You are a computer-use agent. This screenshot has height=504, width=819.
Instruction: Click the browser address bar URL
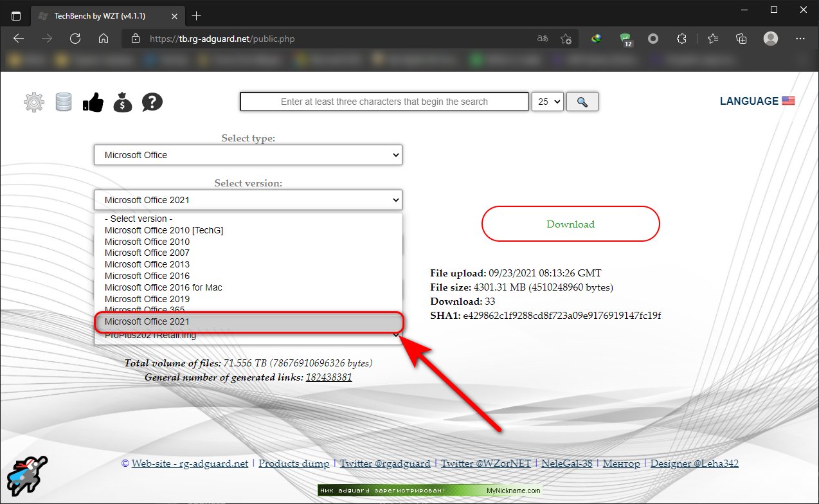coord(222,39)
